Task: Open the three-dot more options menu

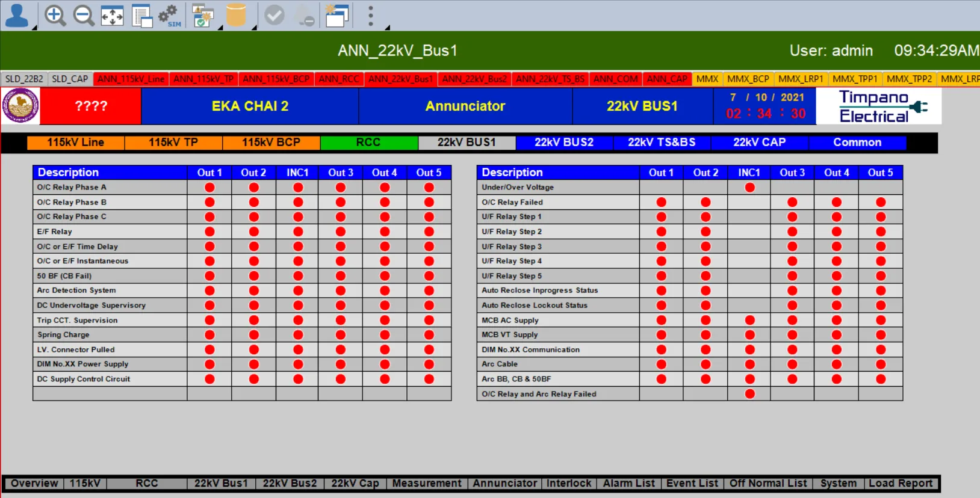Action: 371,16
